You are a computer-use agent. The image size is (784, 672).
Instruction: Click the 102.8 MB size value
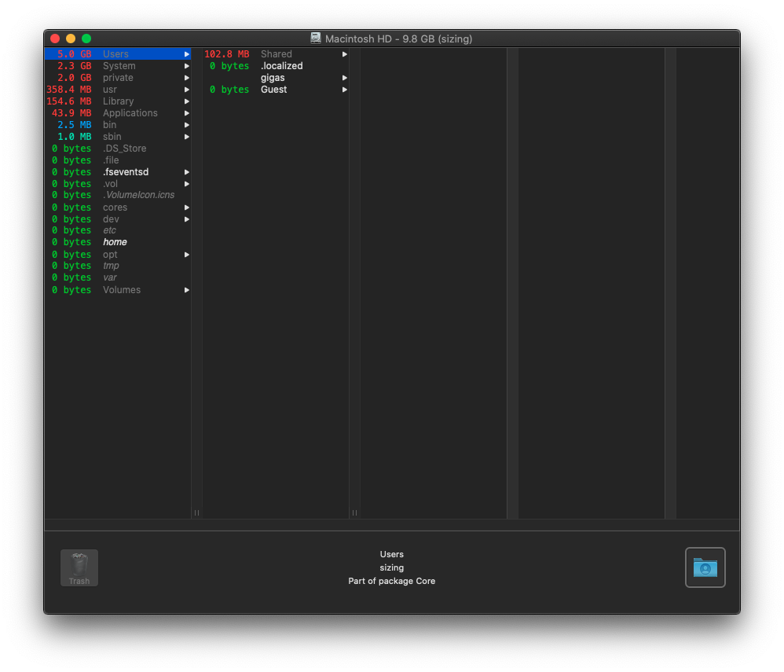(226, 54)
